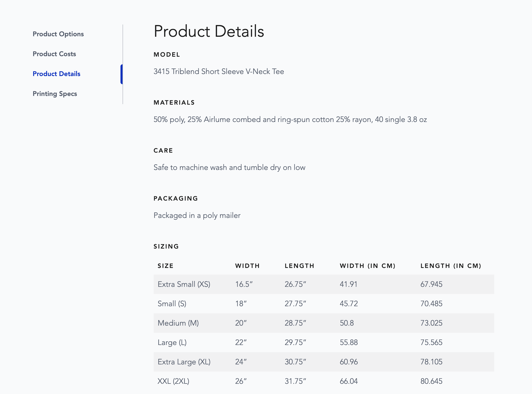
Task: Click the 26″ width cell
Action: [x=241, y=381]
